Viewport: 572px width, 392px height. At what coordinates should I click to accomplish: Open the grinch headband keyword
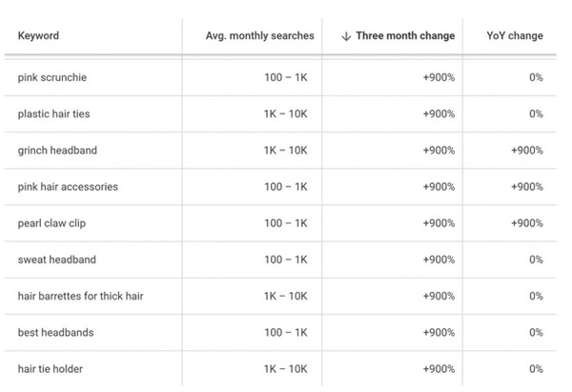(x=57, y=151)
